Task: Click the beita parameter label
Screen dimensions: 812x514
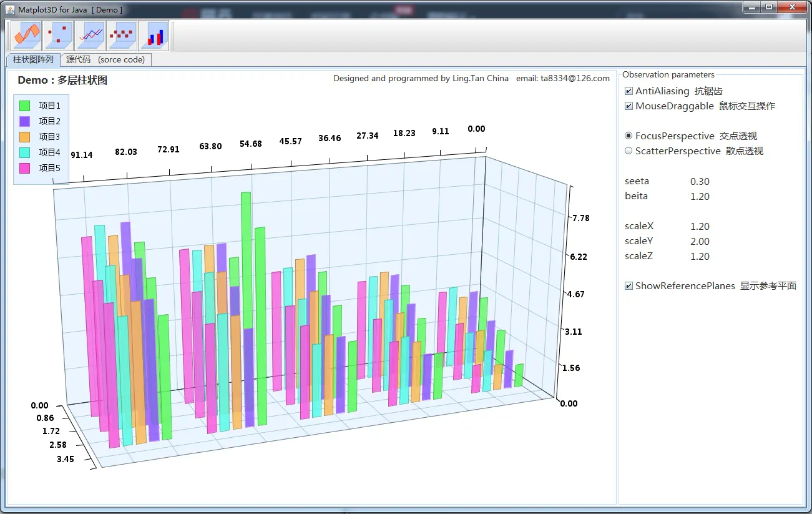Action: [x=636, y=197]
